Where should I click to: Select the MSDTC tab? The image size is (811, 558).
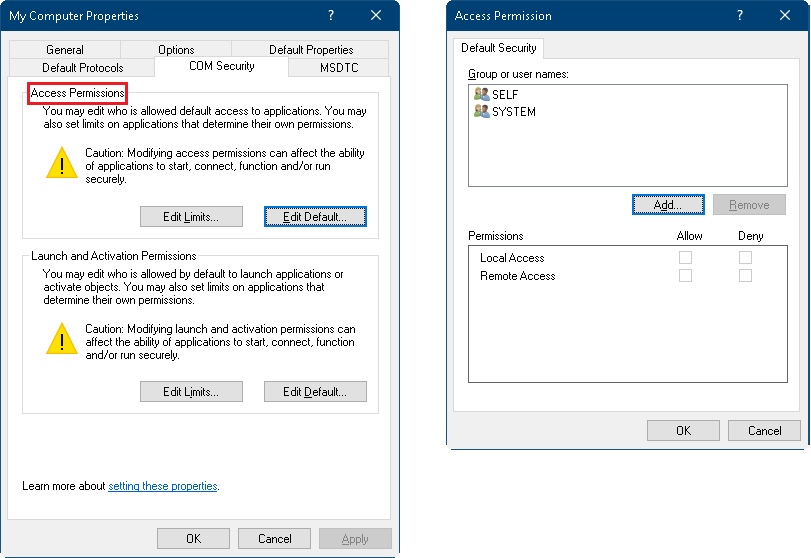tap(339, 68)
